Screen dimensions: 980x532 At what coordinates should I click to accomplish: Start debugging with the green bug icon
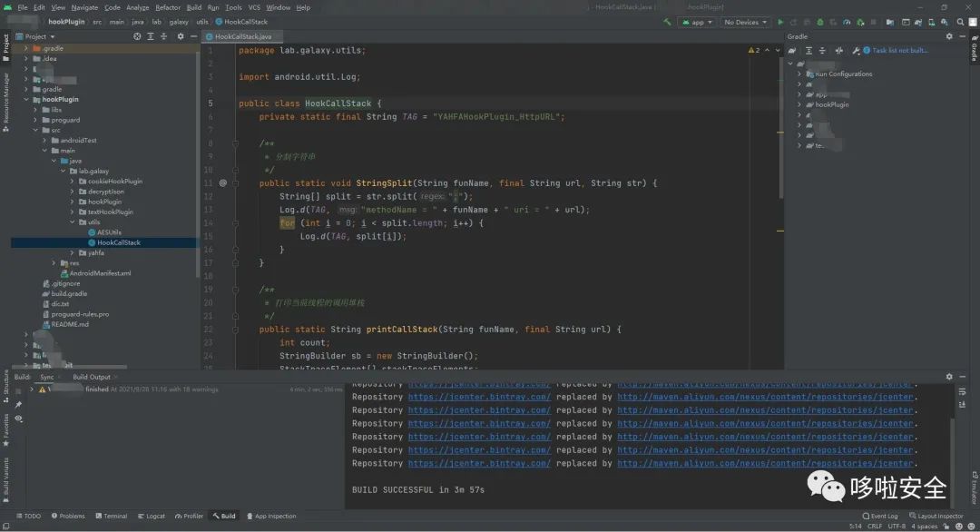pyautogui.click(x=820, y=22)
